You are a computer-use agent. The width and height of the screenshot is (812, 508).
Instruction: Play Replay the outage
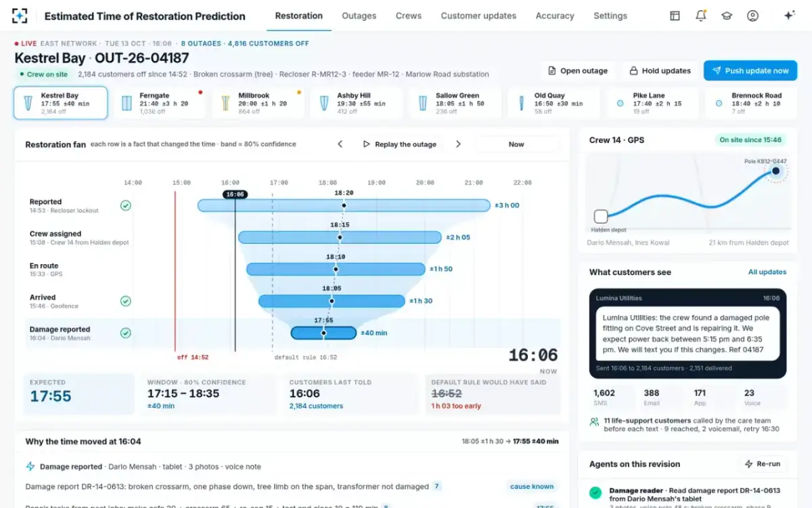click(x=399, y=144)
